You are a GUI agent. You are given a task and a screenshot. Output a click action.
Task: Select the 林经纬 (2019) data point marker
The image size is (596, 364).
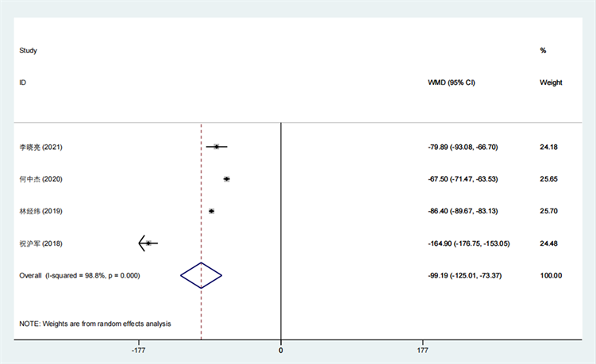212,211
